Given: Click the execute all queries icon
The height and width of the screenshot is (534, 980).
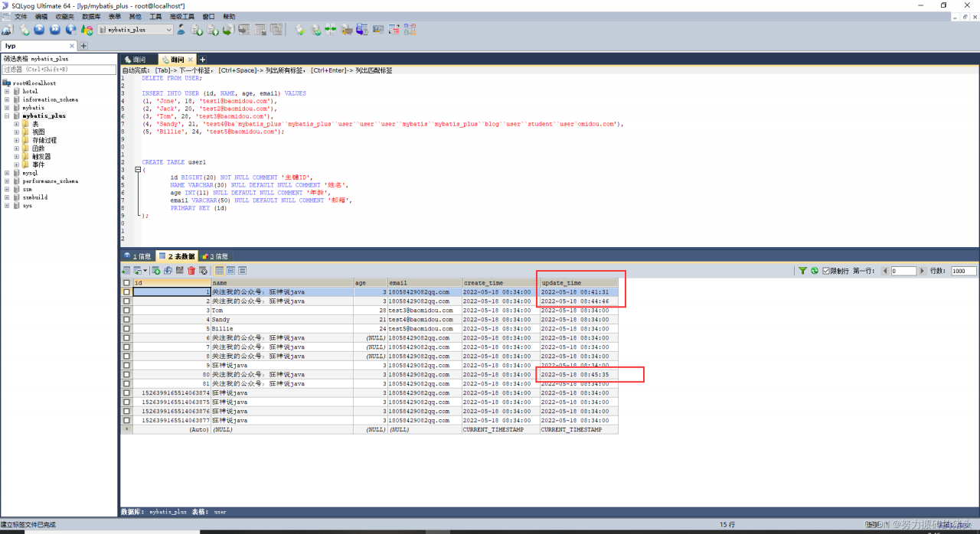Looking at the screenshot, I should [55, 30].
